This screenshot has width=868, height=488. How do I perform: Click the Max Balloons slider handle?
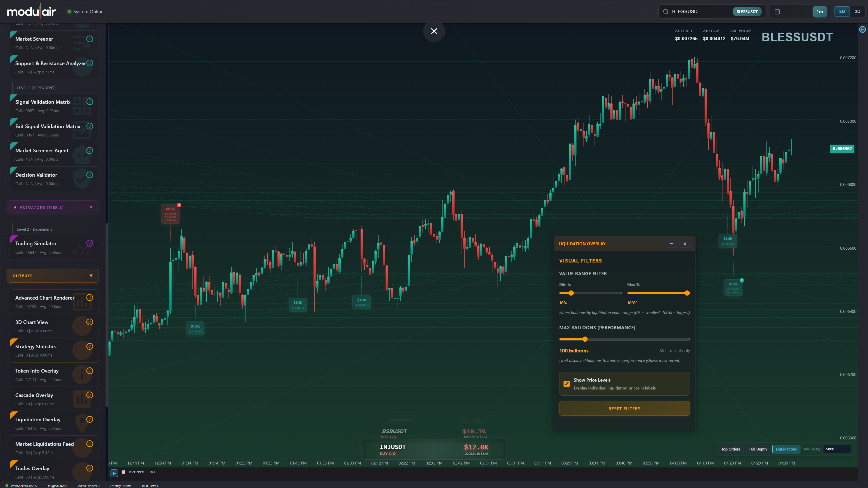pyautogui.click(x=585, y=339)
